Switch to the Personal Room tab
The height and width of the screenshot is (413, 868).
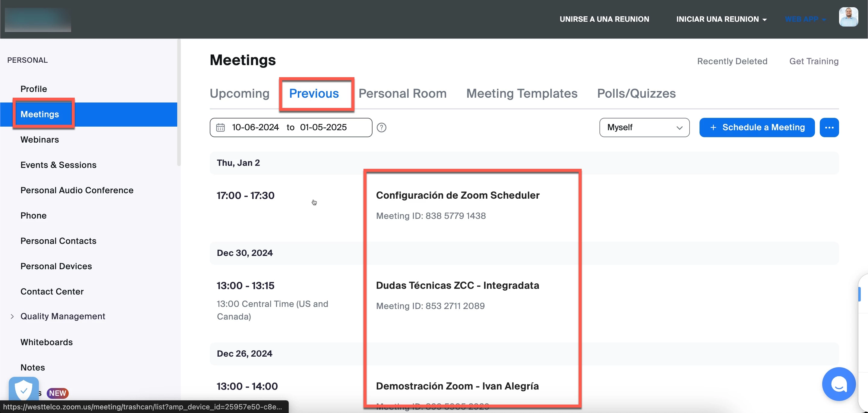tap(402, 93)
